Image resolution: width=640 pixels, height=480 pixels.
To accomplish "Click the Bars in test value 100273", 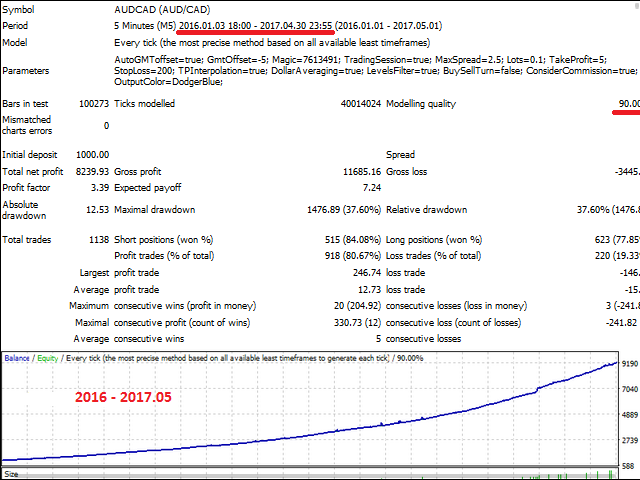I will (94, 104).
